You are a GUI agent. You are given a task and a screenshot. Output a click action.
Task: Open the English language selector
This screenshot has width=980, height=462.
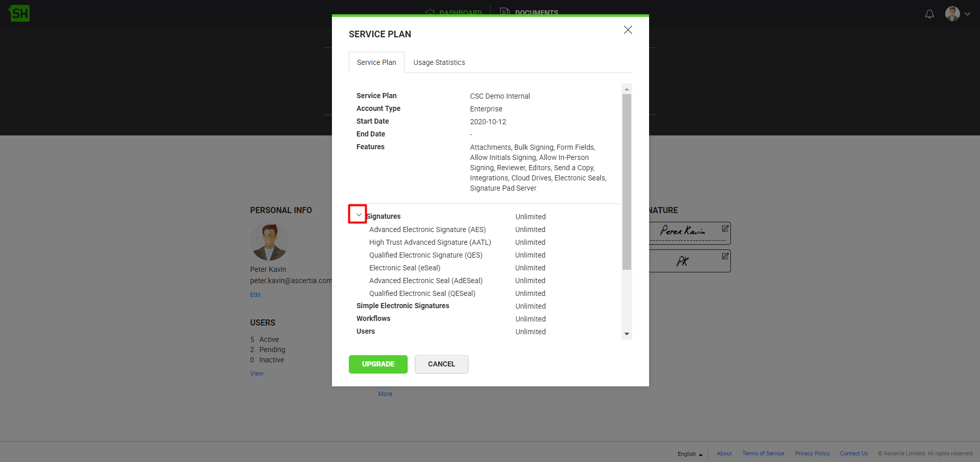point(689,454)
